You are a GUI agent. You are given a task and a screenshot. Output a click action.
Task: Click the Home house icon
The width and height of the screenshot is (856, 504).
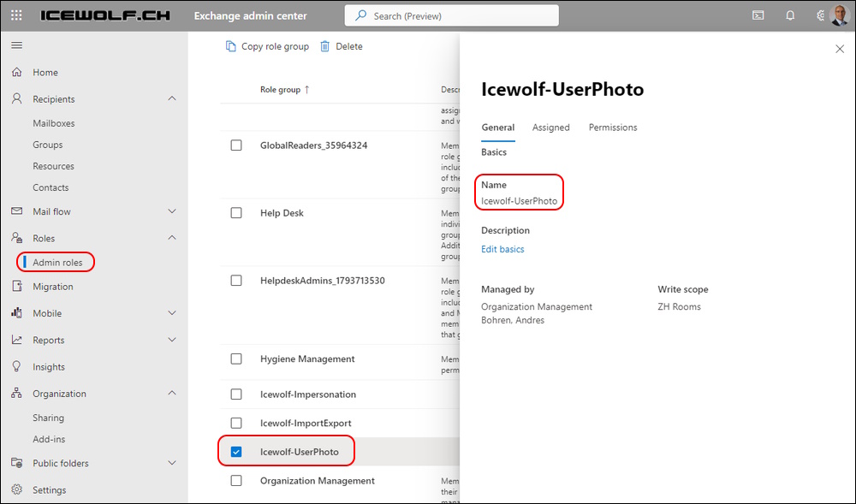[x=17, y=72]
